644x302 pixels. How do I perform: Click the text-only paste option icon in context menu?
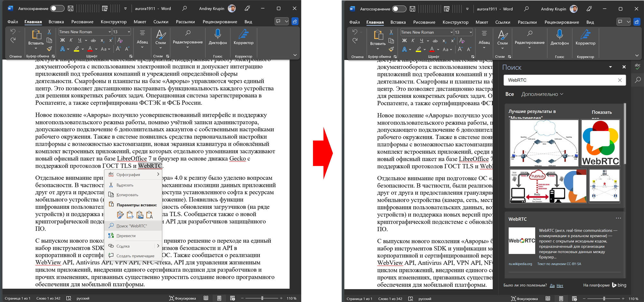pyautogui.click(x=149, y=215)
